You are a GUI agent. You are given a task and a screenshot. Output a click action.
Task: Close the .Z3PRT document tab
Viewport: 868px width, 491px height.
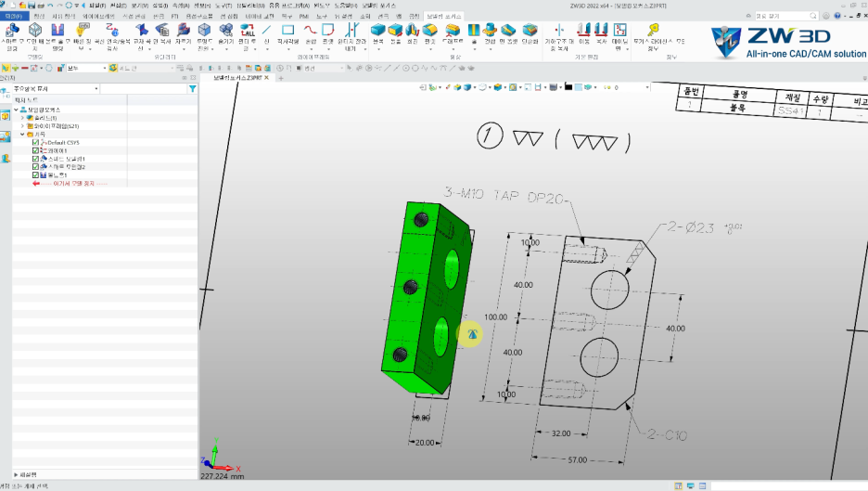coord(266,78)
